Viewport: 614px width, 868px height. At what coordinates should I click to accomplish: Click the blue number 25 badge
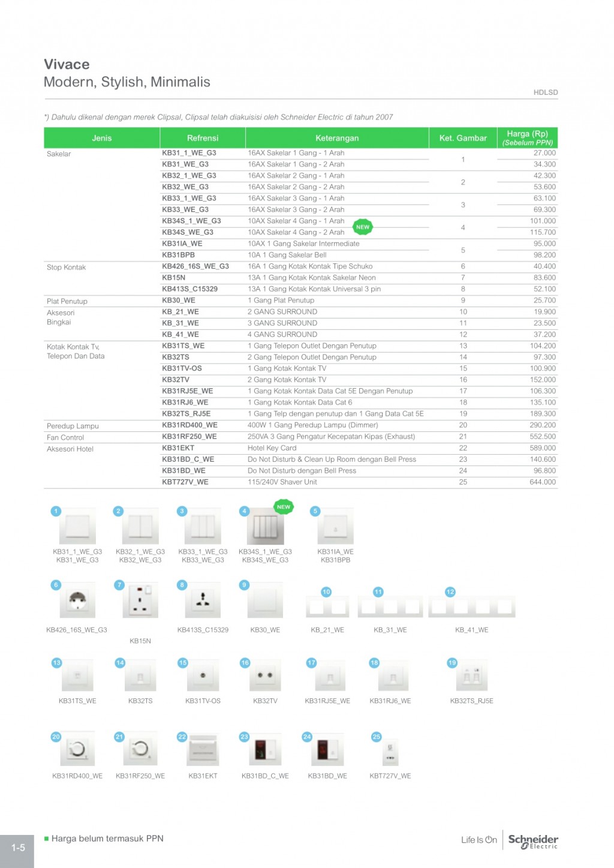(x=376, y=737)
